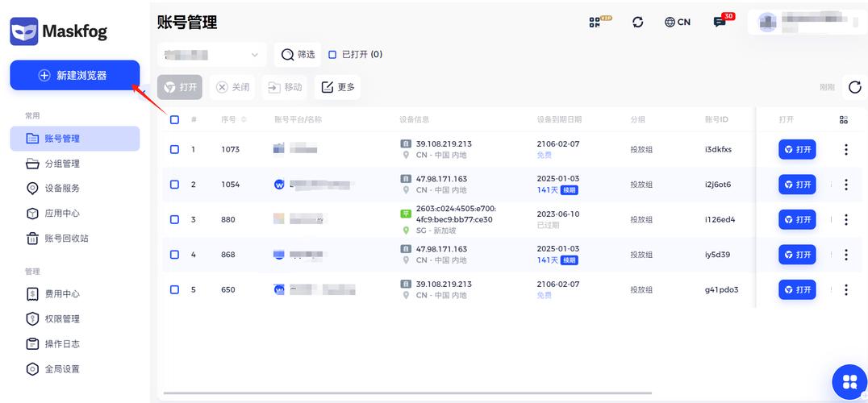Viewport: 868px width, 403px height.
Task: Click the table reload icon at right
Action: tap(854, 87)
